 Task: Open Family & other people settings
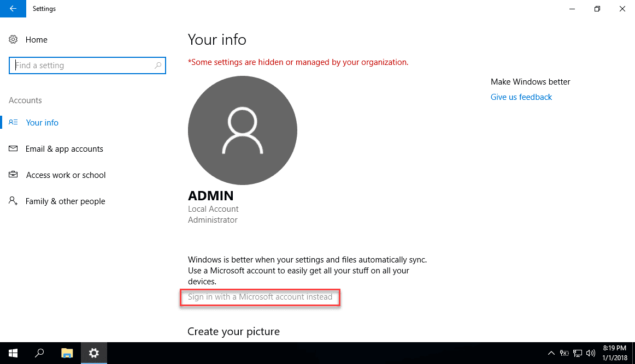pos(65,201)
